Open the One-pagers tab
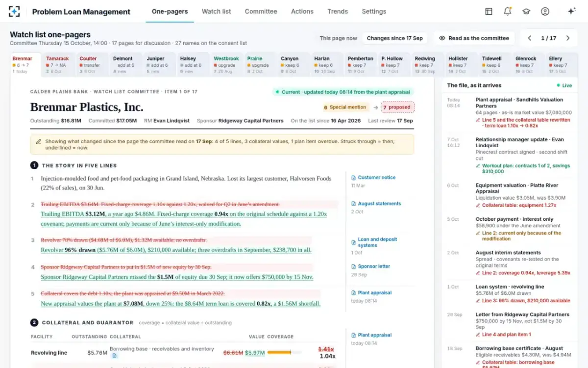 170,11
